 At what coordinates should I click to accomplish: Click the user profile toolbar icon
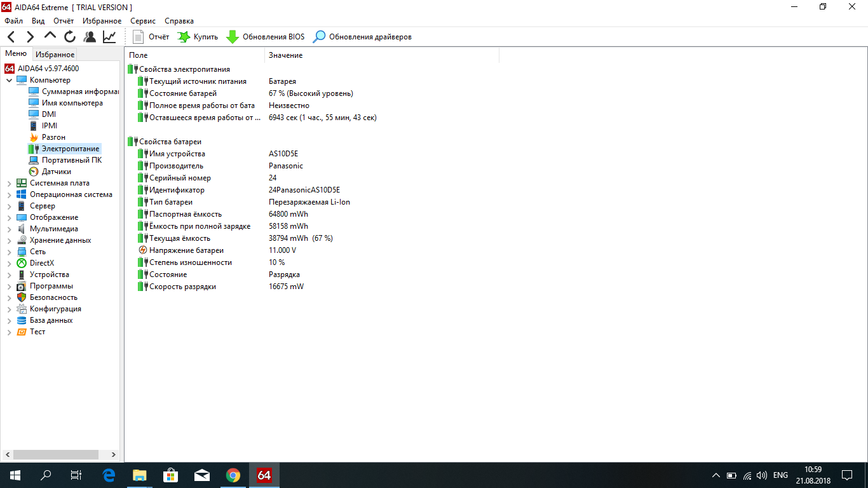pyautogui.click(x=90, y=37)
